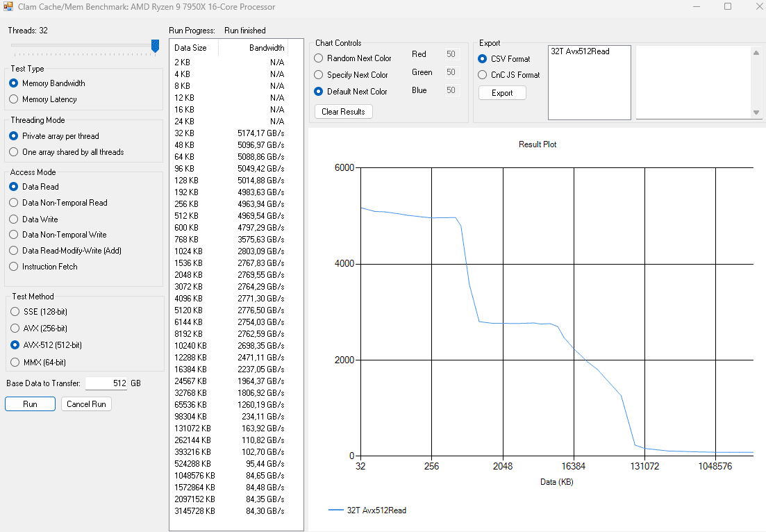Choose Private array per thread mode
766x532 pixels.
tap(54, 136)
